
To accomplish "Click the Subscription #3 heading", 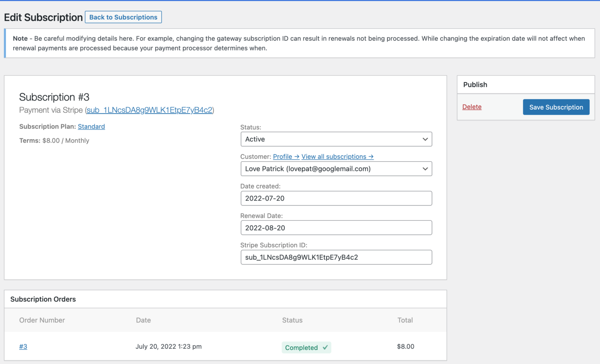I will point(54,97).
